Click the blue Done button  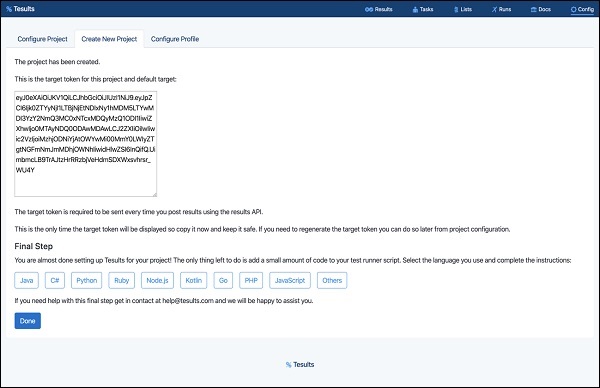[28, 321]
